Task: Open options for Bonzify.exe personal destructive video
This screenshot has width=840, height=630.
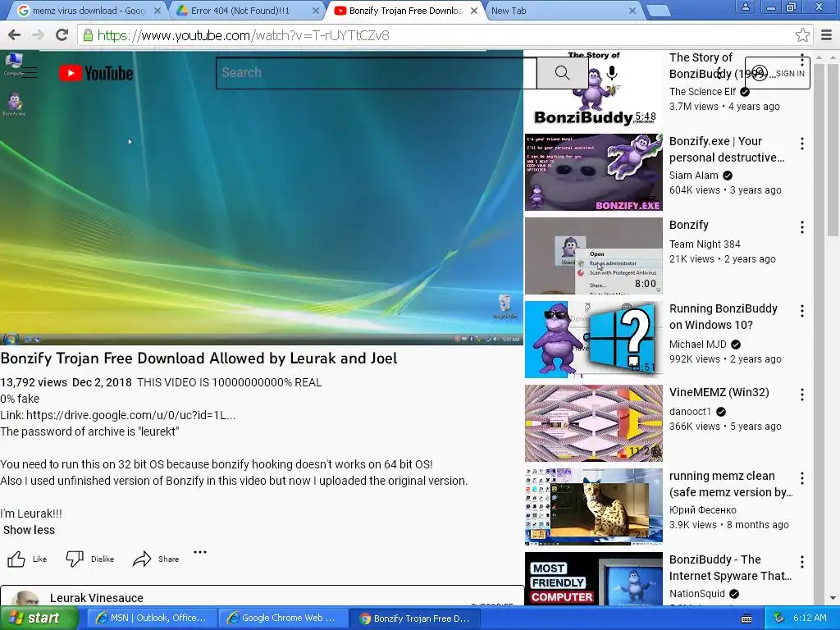Action: point(802,144)
